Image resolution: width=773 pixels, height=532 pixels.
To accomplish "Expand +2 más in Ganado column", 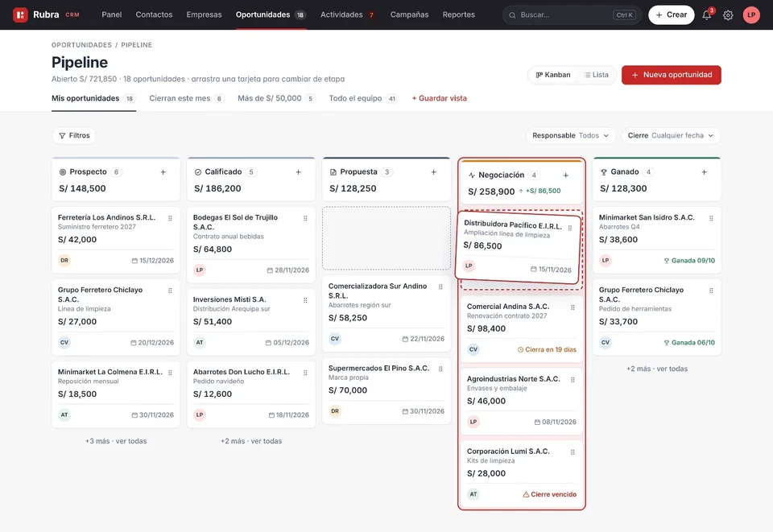I will tap(657, 369).
